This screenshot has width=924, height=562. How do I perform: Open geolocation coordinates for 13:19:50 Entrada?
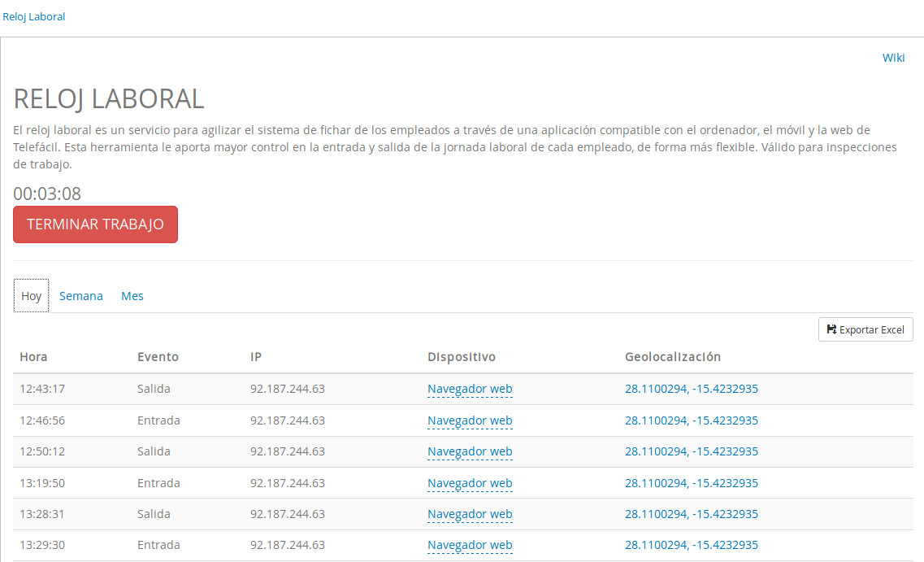click(691, 483)
